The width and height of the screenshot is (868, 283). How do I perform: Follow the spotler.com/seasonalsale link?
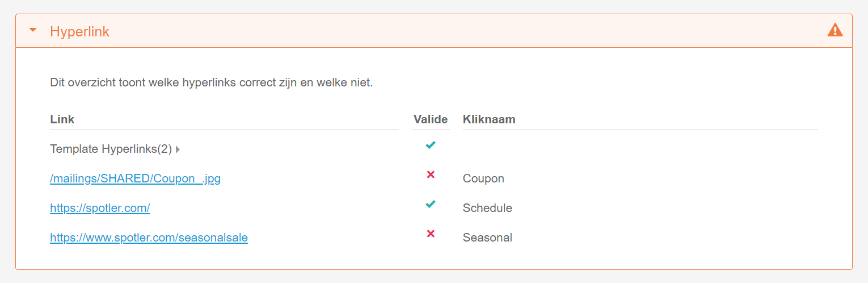(149, 238)
